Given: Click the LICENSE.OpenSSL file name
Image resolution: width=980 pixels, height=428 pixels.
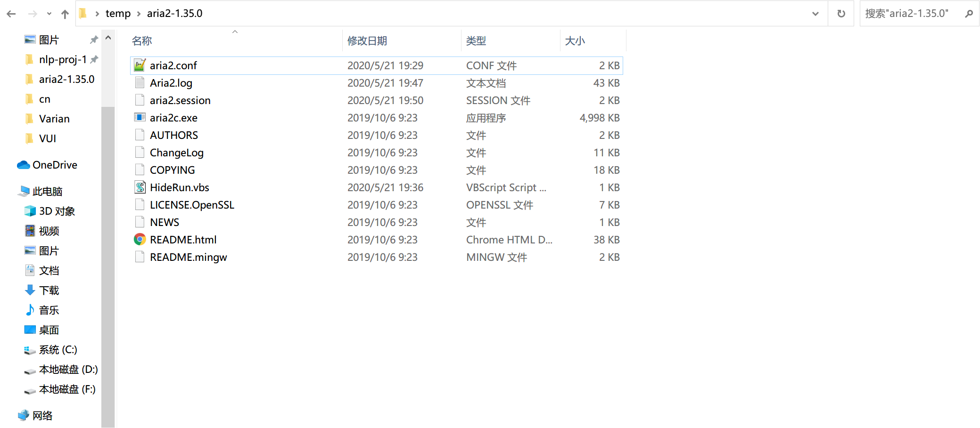Looking at the screenshot, I should (x=192, y=205).
